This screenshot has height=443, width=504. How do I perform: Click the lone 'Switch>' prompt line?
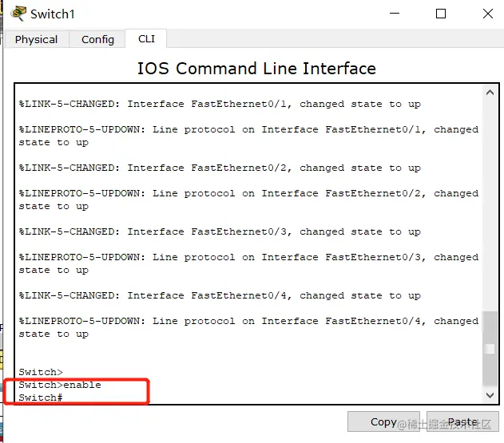point(41,372)
